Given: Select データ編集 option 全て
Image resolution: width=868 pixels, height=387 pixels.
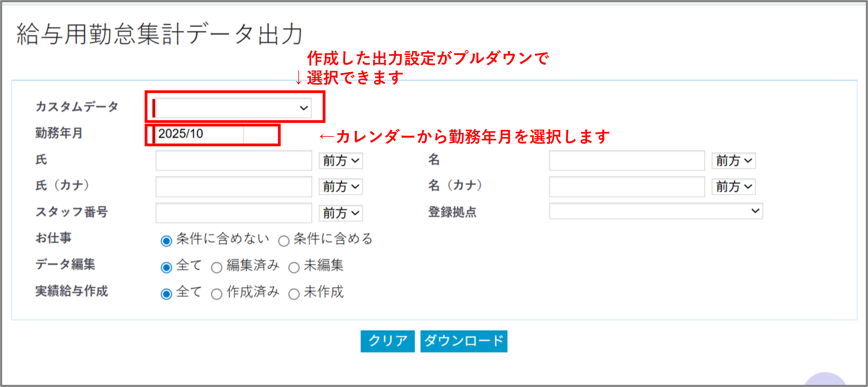Looking at the screenshot, I should (166, 267).
